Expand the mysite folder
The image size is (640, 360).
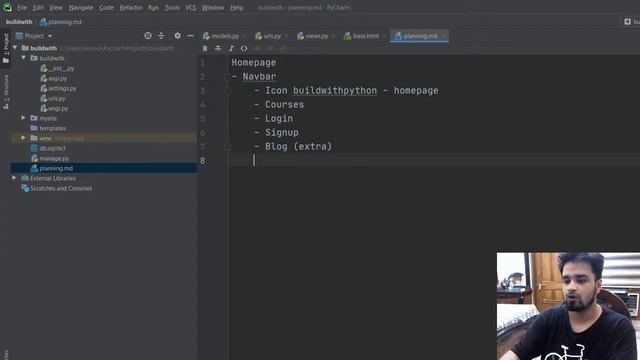coord(23,118)
